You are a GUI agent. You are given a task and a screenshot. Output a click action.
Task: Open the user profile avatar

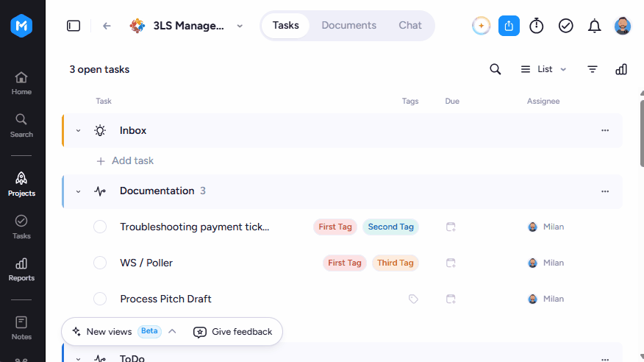(622, 26)
